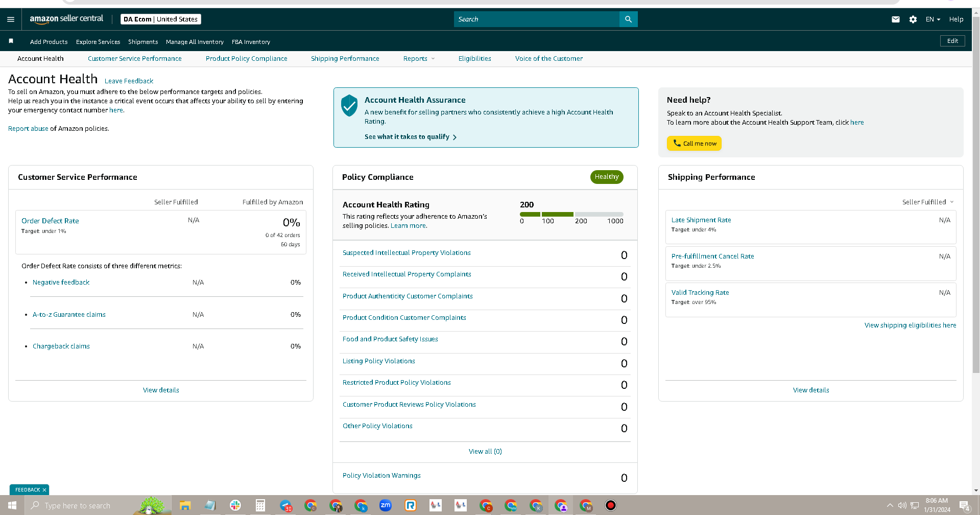
Task: Expand the EN language dropdown
Action: pos(933,19)
